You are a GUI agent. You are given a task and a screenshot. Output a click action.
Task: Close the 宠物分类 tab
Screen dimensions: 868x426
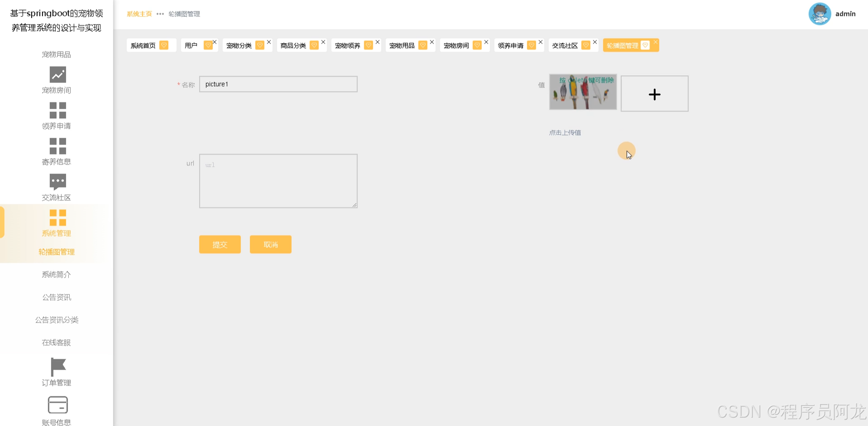pyautogui.click(x=269, y=42)
